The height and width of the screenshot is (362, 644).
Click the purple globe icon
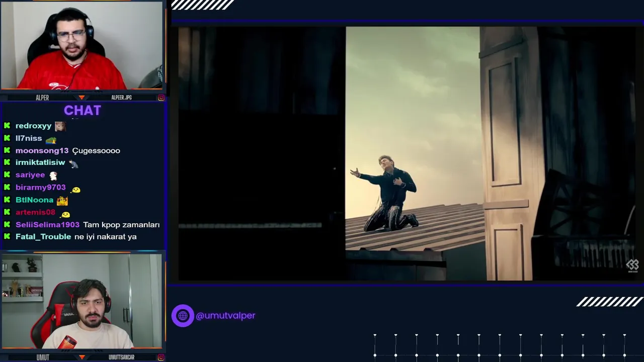pyautogui.click(x=183, y=316)
